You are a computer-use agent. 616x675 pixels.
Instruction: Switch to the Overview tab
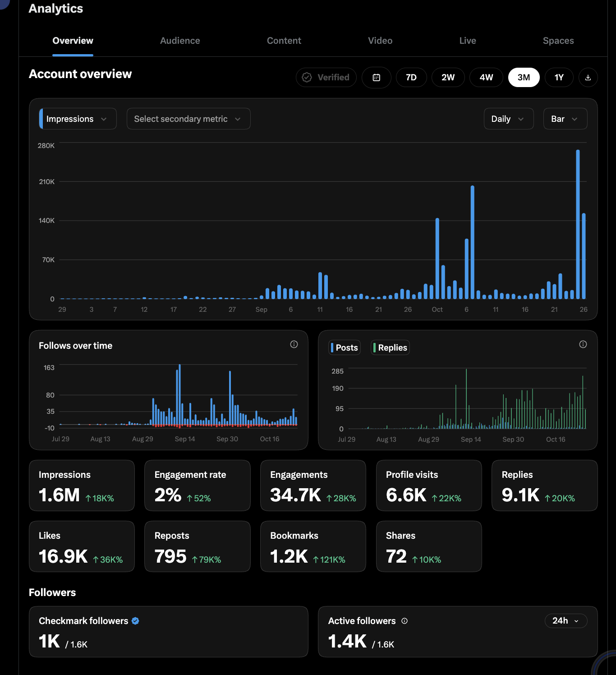click(x=73, y=41)
